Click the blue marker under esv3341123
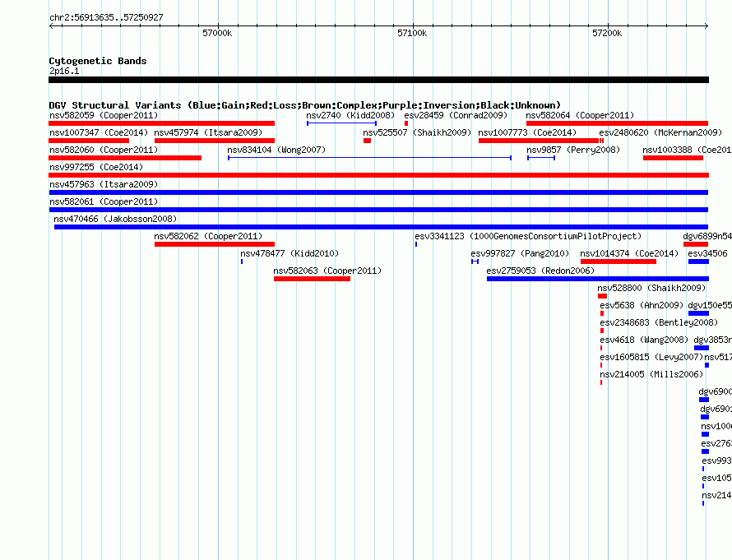Screen dimensions: 732x560 416,244
